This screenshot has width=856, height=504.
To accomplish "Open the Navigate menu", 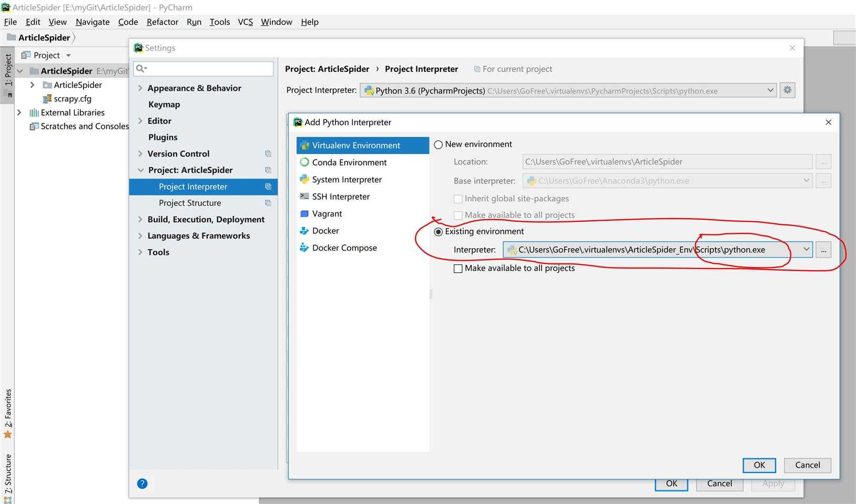I will coord(93,22).
